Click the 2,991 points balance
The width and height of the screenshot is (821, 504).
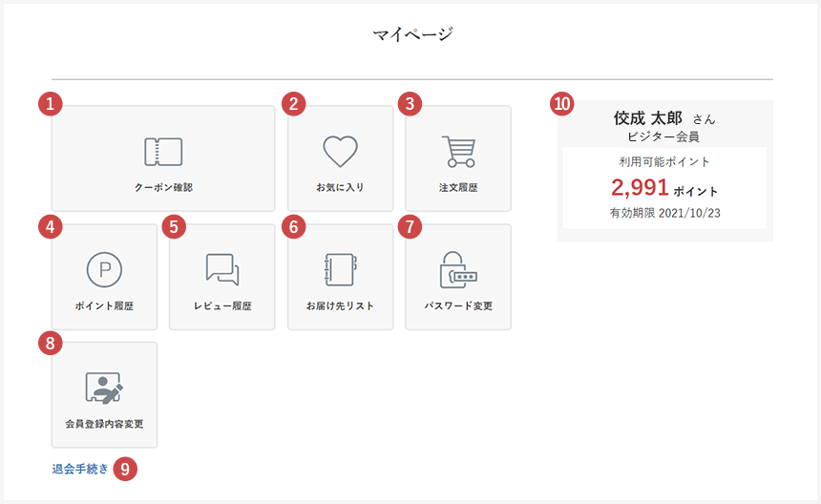640,187
